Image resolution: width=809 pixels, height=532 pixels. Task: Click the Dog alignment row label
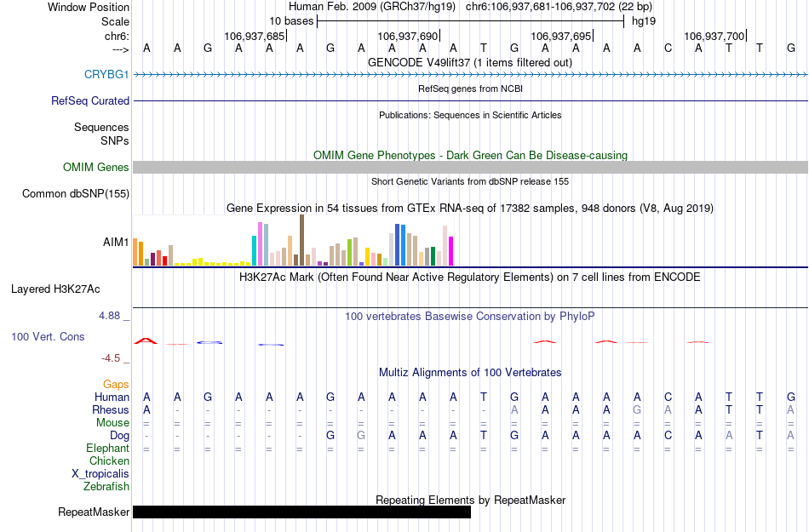pyautogui.click(x=119, y=436)
